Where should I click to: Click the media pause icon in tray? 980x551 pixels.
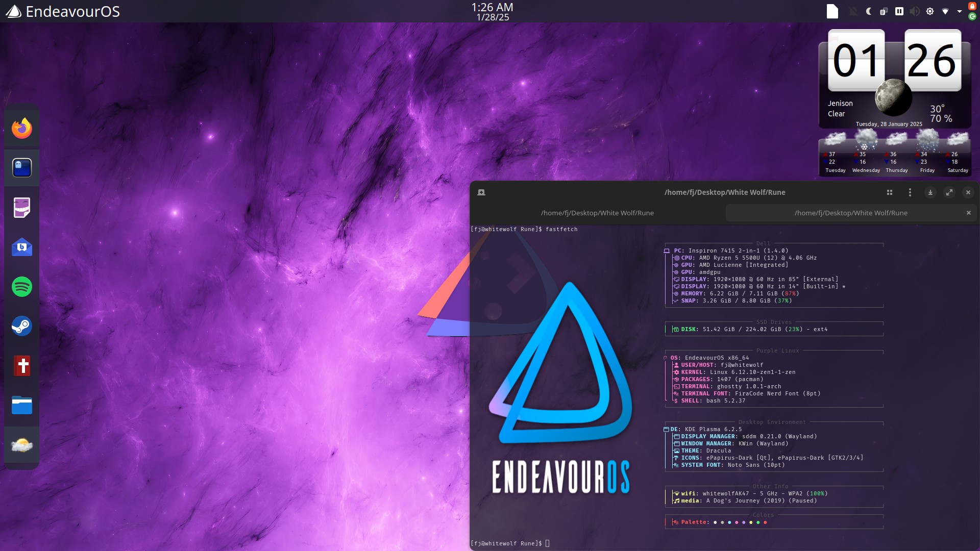(x=899, y=11)
